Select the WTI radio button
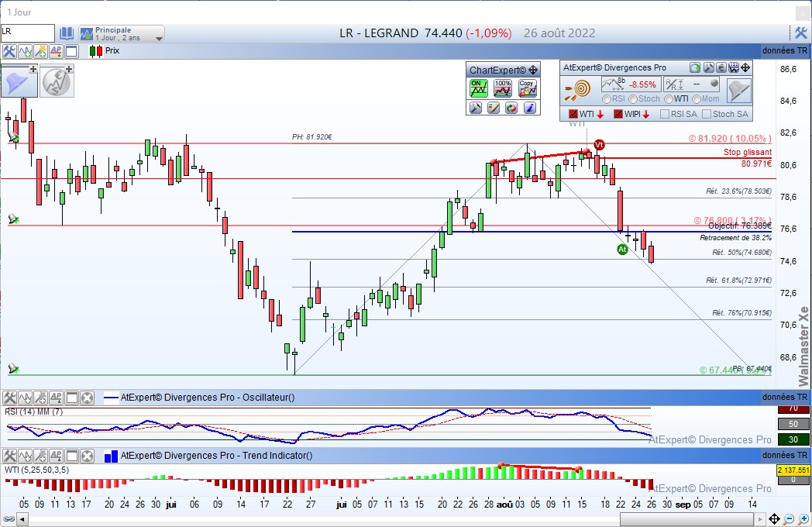This screenshot has height=527, width=812. point(669,99)
